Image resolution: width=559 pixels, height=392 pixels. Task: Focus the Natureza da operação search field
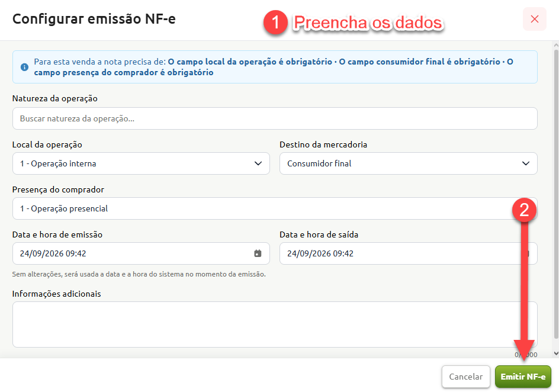coord(275,118)
